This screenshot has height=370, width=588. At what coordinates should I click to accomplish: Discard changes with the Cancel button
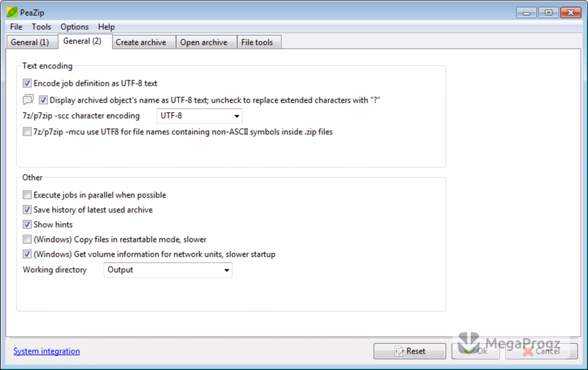click(x=541, y=351)
